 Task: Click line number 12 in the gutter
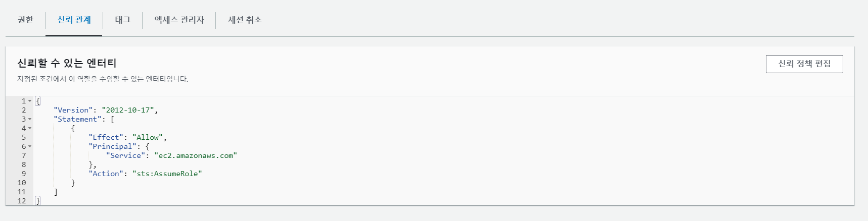pyautogui.click(x=22, y=201)
